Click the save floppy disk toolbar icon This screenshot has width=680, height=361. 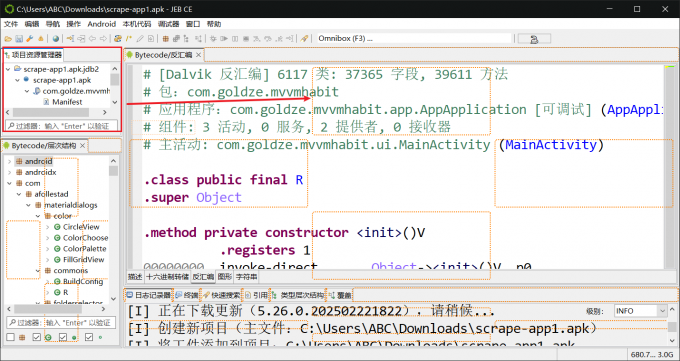click(x=19, y=39)
